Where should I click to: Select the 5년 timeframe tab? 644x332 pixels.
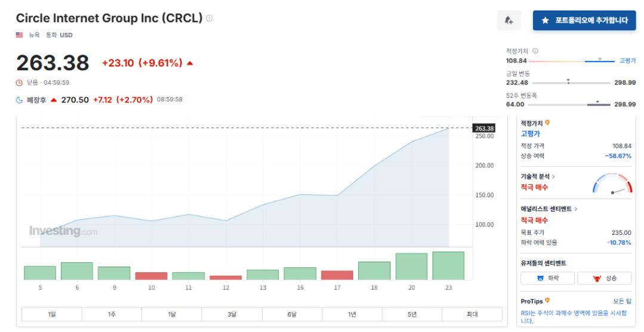tap(412, 314)
